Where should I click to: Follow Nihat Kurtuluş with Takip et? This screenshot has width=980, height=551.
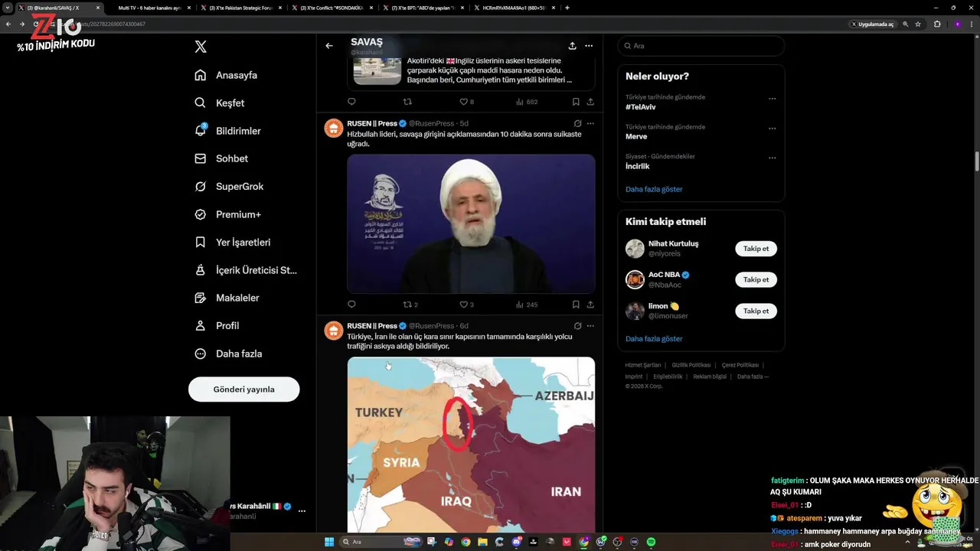[x=756, y=249]
